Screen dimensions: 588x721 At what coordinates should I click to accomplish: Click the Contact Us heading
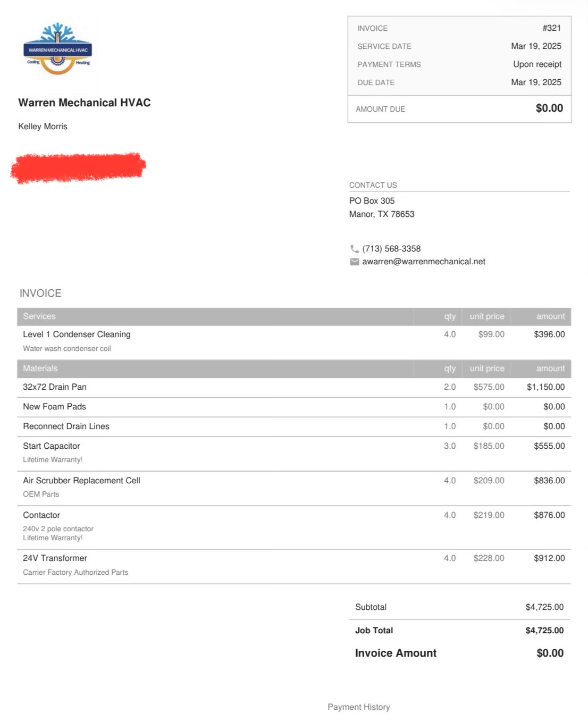coord(373,185)
